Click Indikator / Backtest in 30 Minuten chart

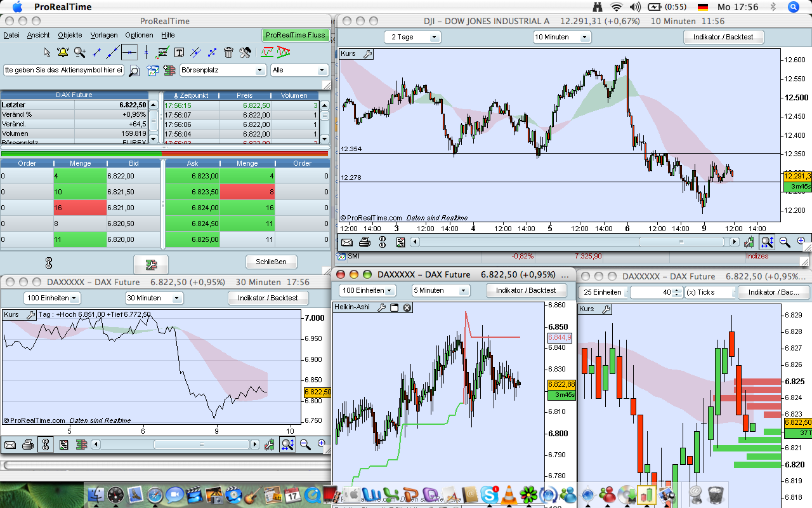[x=269, y=298]
